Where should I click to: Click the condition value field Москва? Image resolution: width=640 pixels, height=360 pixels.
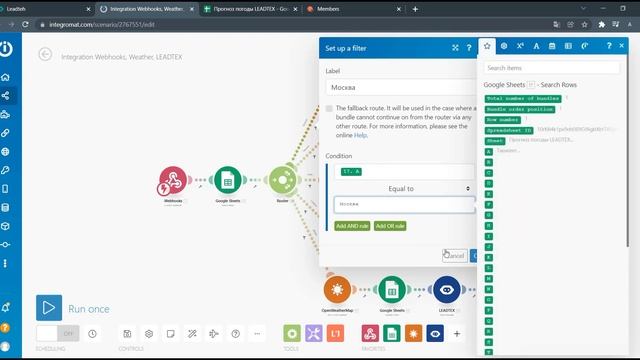404,204
